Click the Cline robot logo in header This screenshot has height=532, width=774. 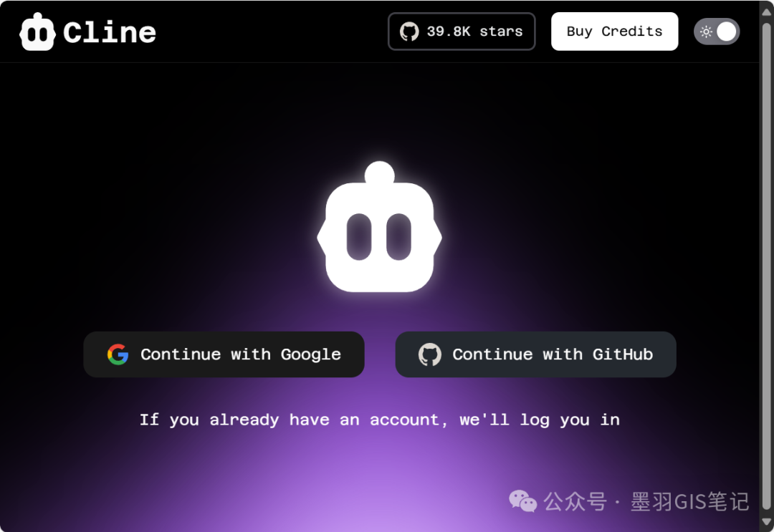(37, 32)
